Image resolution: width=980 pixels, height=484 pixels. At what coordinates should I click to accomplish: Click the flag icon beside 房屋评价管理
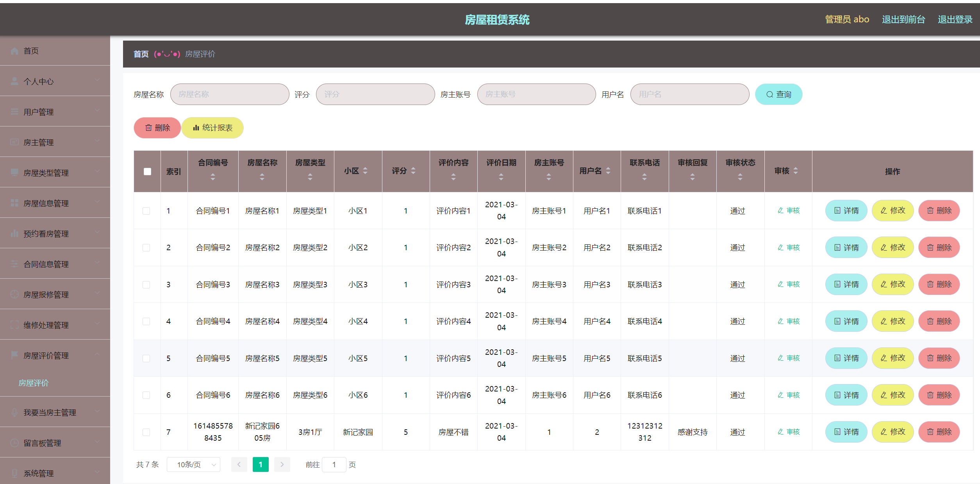tap(14, 355)
